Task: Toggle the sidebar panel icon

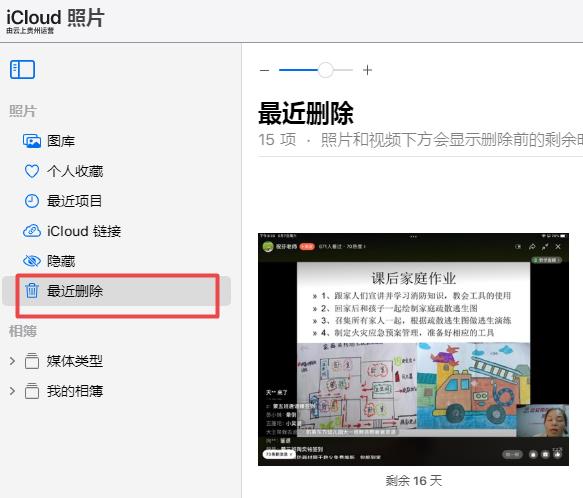Action: [x=22, y=70]
